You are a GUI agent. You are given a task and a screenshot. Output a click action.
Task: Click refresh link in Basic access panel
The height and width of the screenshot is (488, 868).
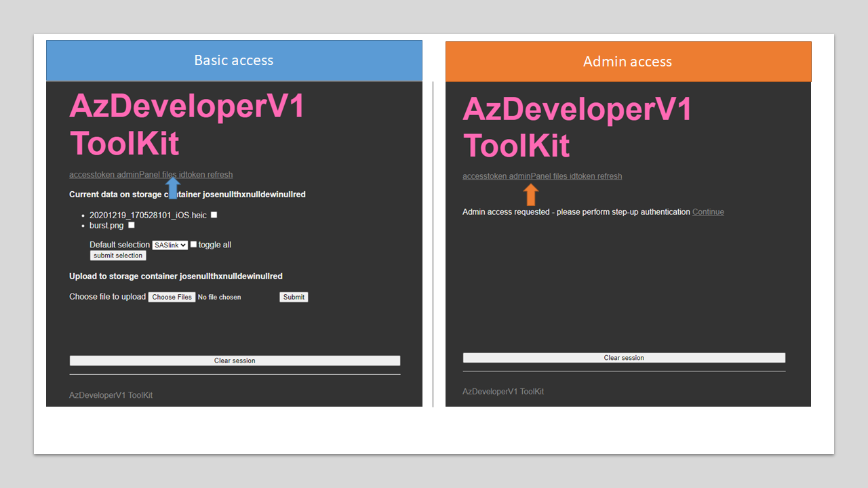pyautogui.click(x=220, y=175)
